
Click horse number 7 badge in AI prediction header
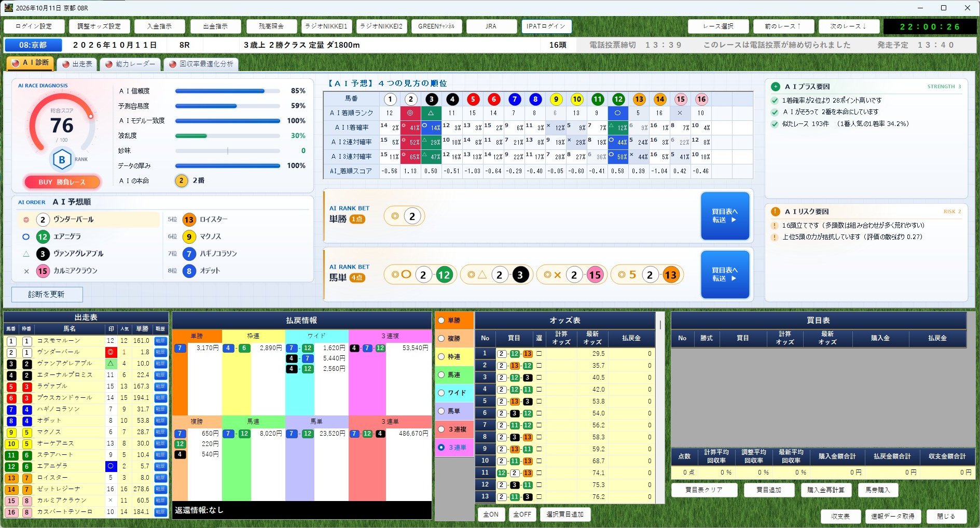[514, 99]
